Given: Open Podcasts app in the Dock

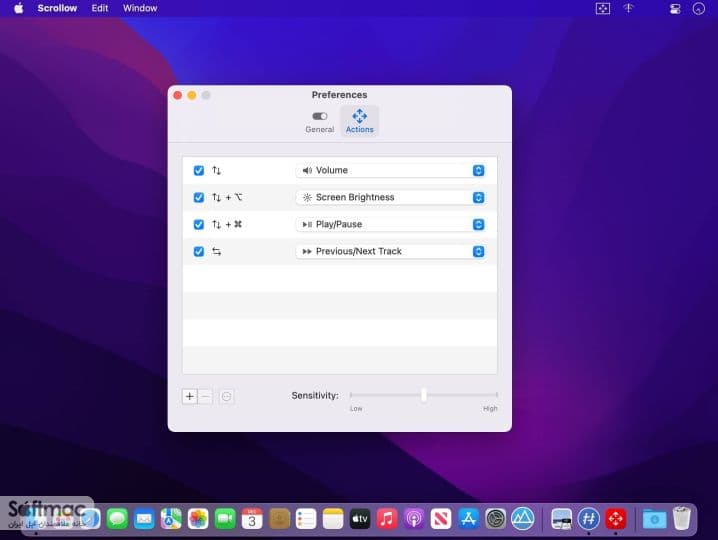Looking at the screenshot, I should (x=413, y=519).
